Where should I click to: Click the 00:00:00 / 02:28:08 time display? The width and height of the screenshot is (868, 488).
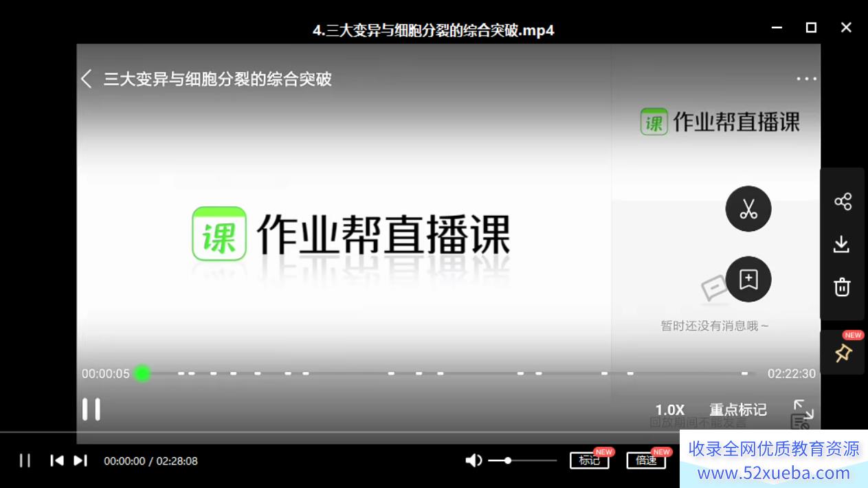point(151,461)
